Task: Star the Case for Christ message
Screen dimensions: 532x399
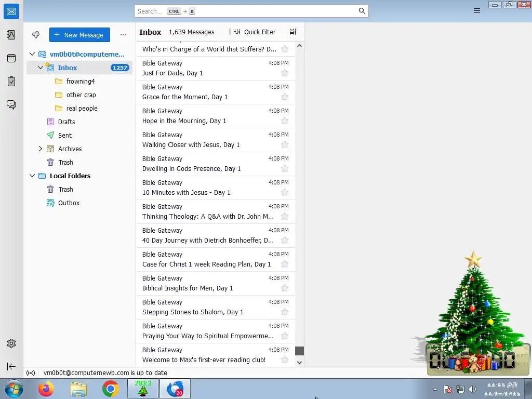Action: (x=285, y=264)
